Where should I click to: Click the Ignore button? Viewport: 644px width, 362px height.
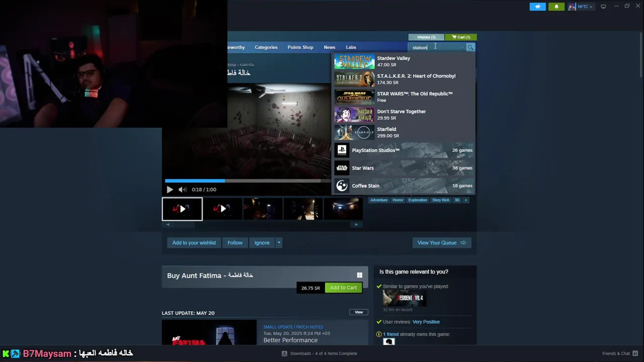tap(262, 243)
